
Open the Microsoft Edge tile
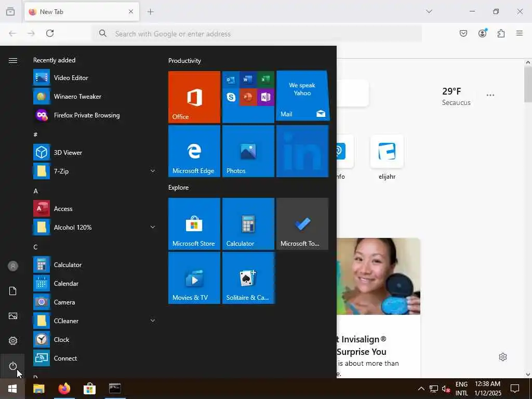(194, 151)
